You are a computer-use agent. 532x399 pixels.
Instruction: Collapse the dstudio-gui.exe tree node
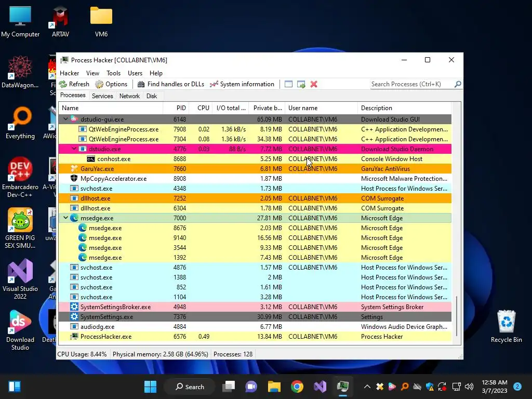point(65,119)
